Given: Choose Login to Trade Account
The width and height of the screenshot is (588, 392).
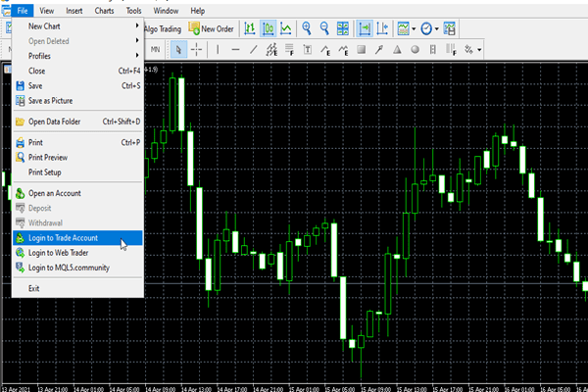Looking at the screenshot, I should pos(63,238).
